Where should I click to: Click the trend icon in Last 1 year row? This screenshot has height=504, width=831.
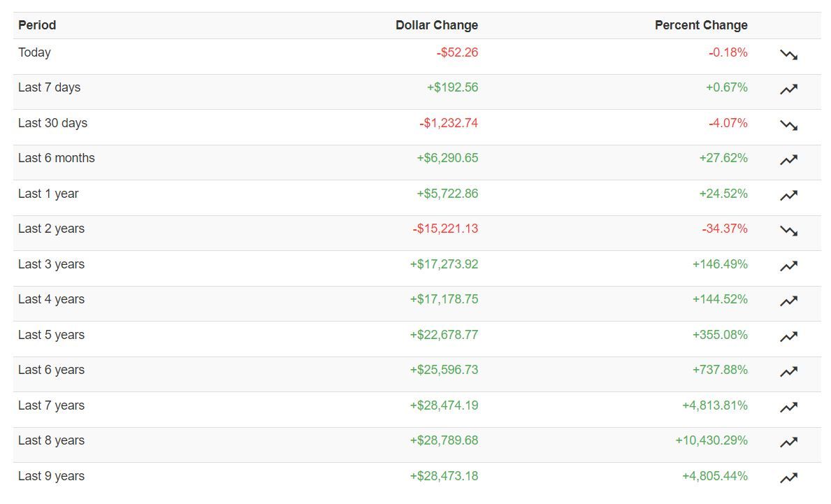tap(788, 196)
